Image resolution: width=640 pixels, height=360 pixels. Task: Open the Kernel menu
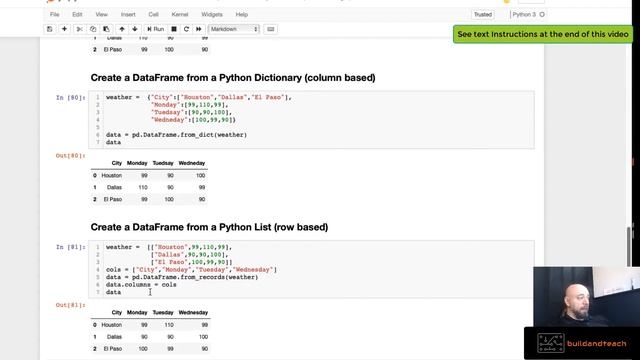pos(180,14)
